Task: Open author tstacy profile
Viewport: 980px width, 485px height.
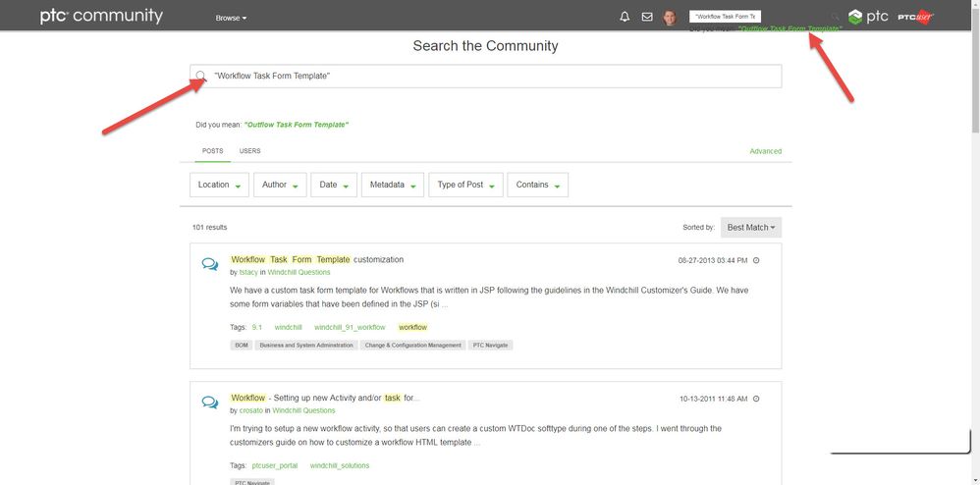Action: [x=248, y=273]
